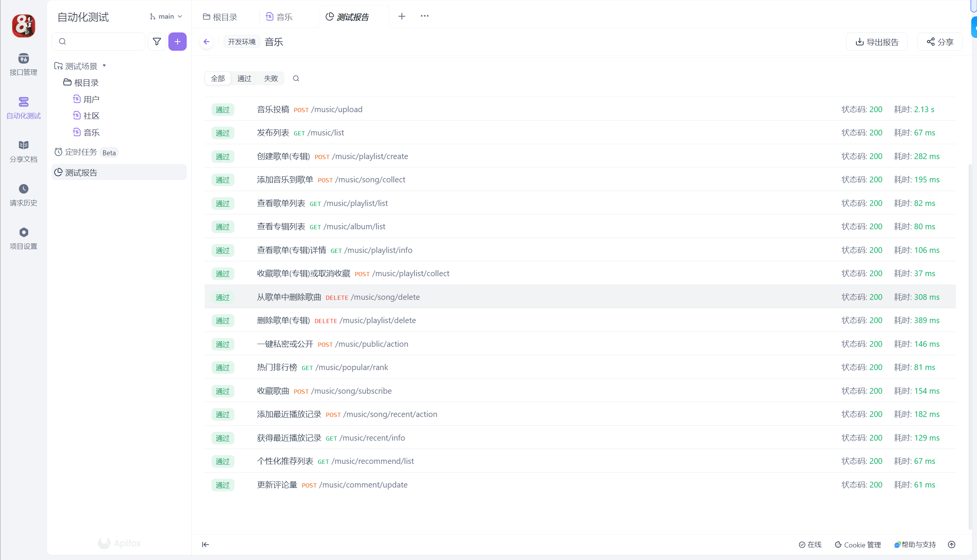Click the filter funnel icon

click(x=157, y=42)
